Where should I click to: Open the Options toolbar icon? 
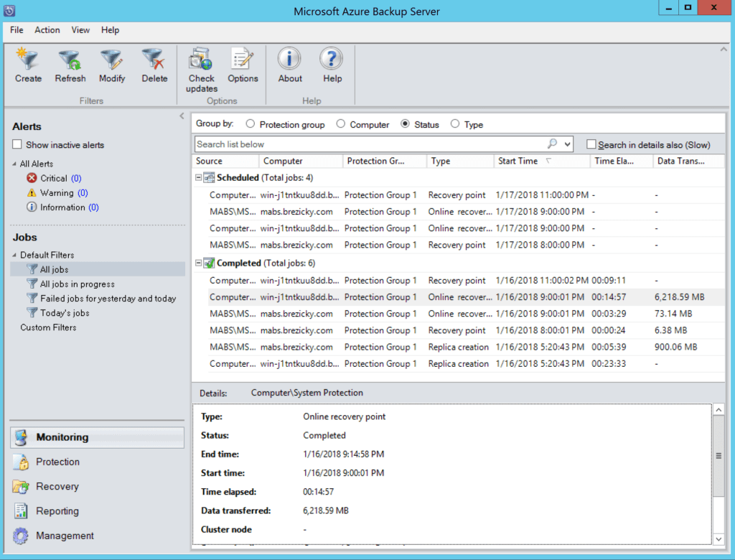click(243, 60)
